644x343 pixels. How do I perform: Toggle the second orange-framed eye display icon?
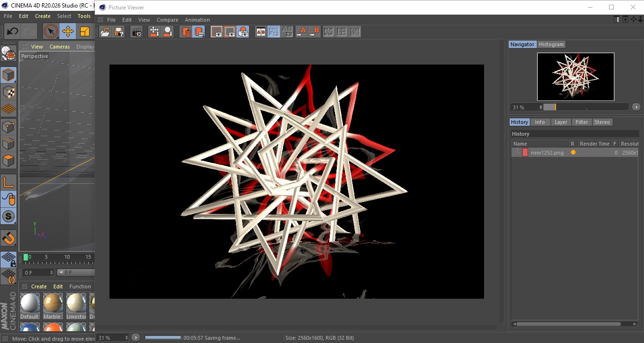tap(230, 32)
